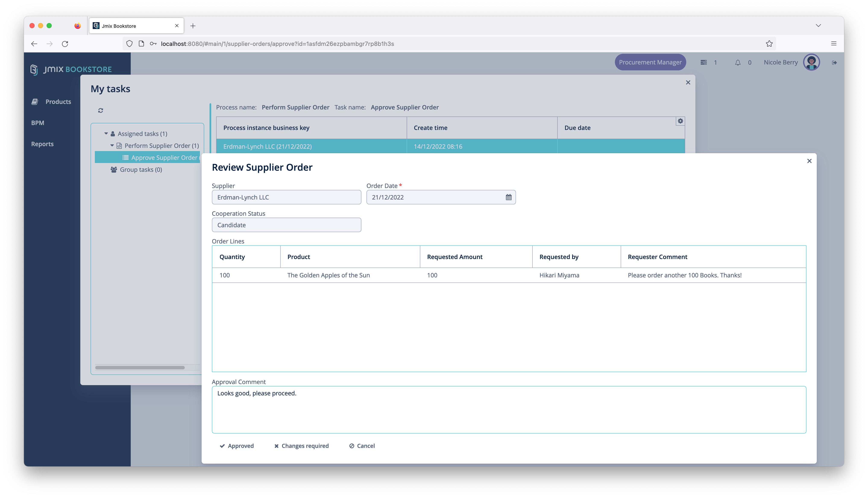868x498 pixels.
Task: Open the BPM menu
Action: [38, 123]
